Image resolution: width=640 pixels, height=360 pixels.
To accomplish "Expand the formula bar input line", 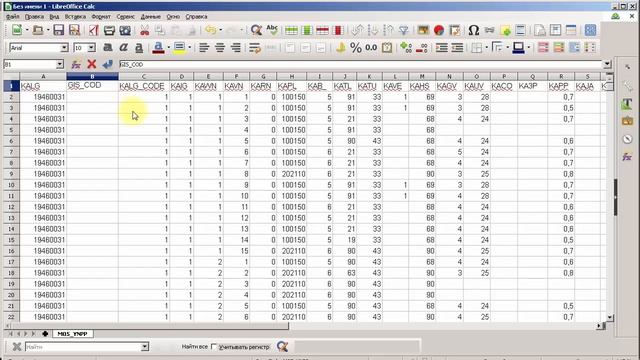I will pos(607,64).
